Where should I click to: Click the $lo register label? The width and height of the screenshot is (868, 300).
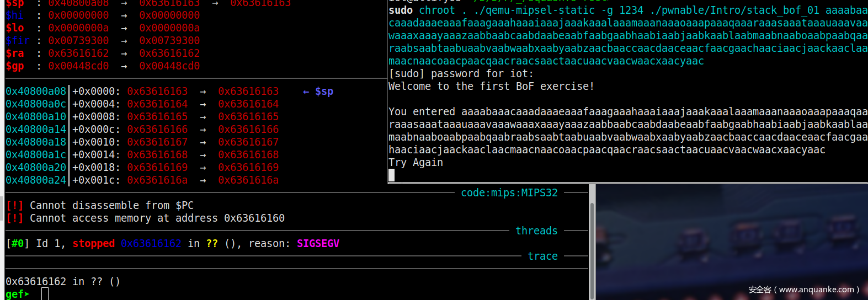(x=15, y=28)
